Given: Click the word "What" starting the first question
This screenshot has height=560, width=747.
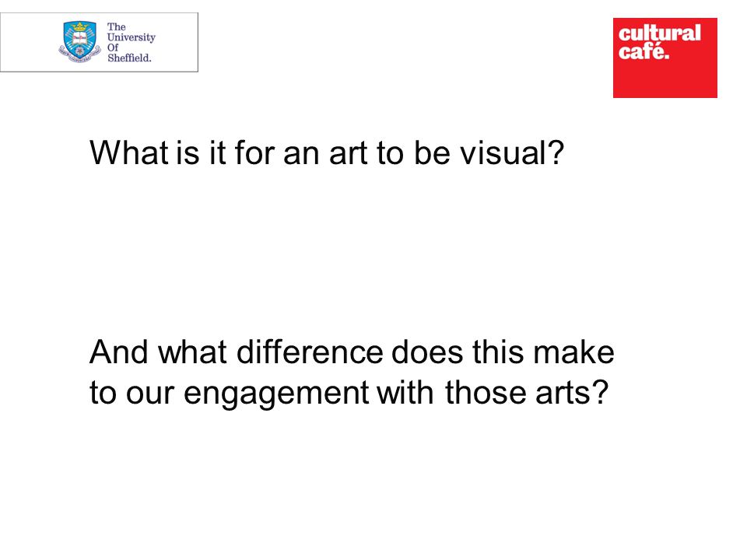Looking at the screenshot, I should coord(128,153).
